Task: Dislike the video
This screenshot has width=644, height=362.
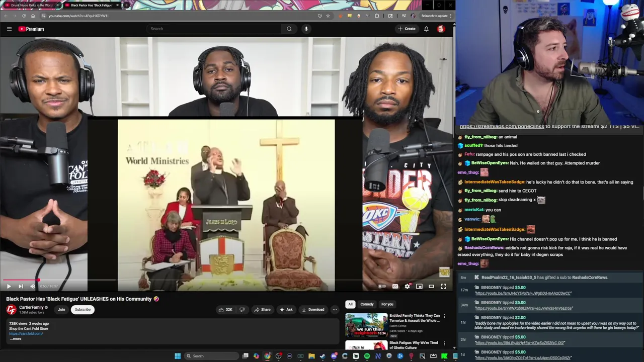Action: click(x=242, y=310)
